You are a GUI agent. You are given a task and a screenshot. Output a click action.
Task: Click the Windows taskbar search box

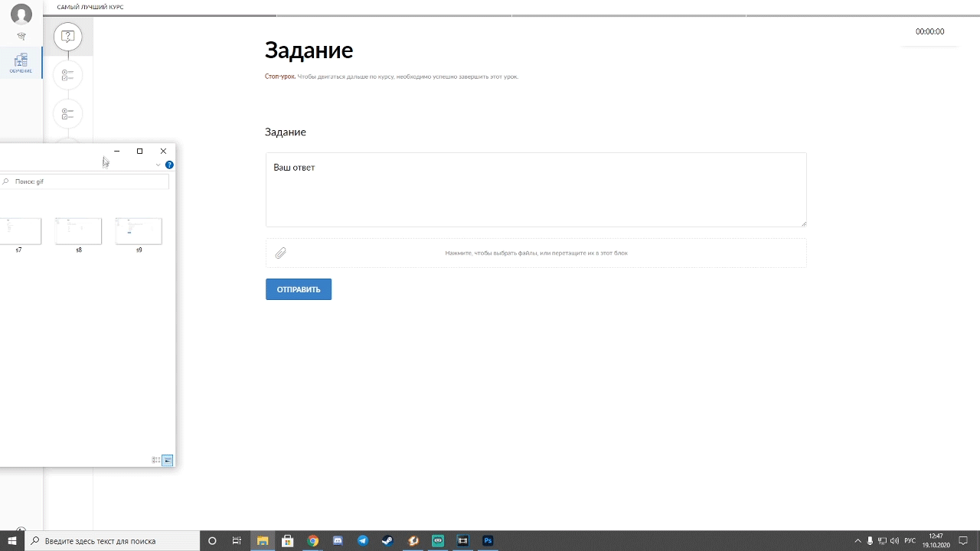pos(112,541)
